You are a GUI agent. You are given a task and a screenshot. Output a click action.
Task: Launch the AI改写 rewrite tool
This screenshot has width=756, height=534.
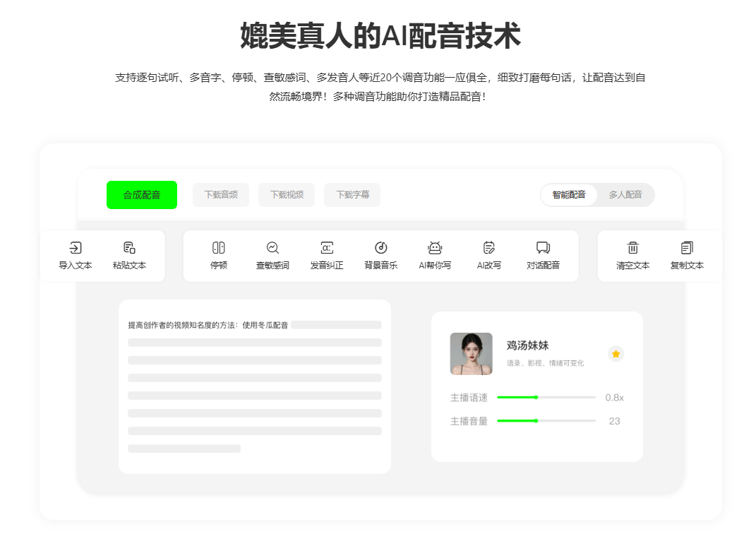coord(489,256)
